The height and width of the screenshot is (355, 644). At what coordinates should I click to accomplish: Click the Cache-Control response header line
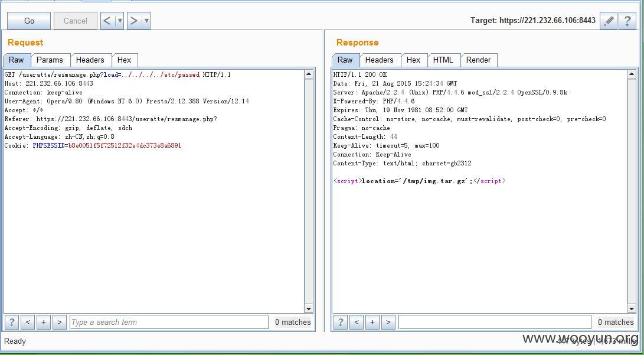(469, 119)
